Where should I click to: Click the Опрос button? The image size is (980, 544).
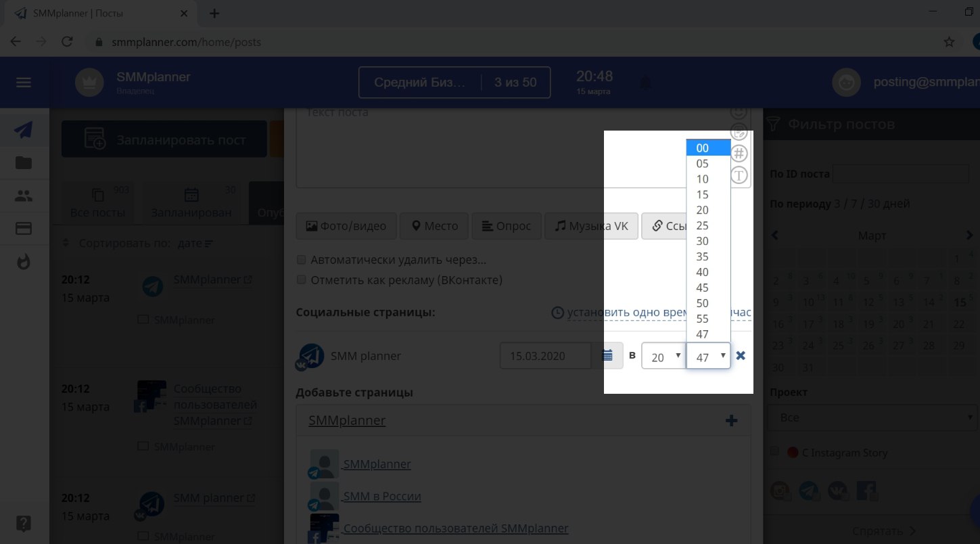(x=507, y=226)
